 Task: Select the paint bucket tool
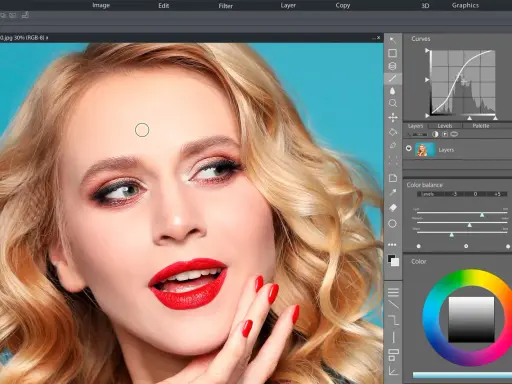point(393,132)
